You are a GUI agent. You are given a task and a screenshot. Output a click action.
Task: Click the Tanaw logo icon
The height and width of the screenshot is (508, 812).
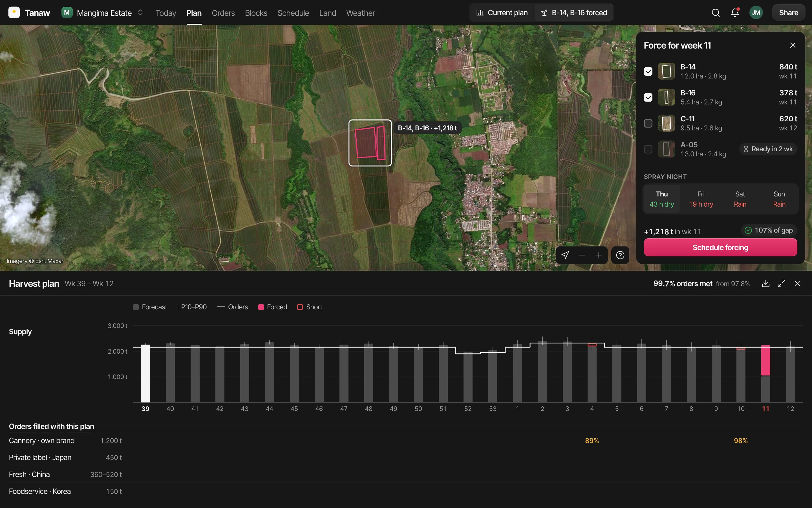coord(14,13)
